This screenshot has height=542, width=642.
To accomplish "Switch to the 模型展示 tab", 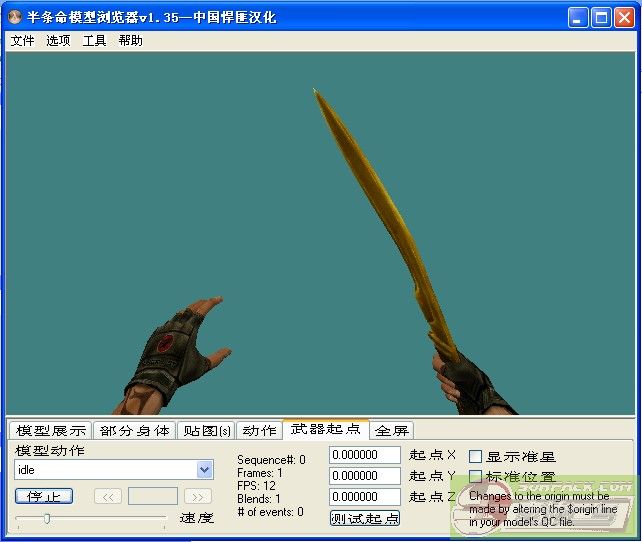I will pos(51,431).
